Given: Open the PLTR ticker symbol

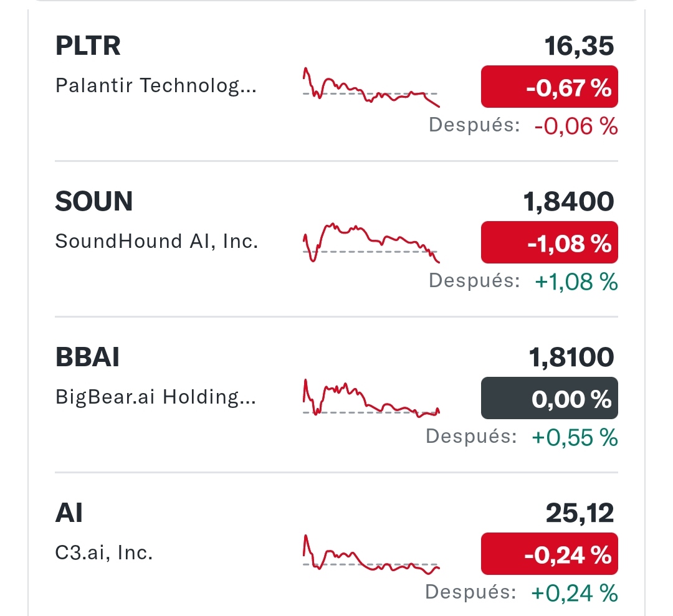Looking at the screenshot, I should (x=88, y=46).
